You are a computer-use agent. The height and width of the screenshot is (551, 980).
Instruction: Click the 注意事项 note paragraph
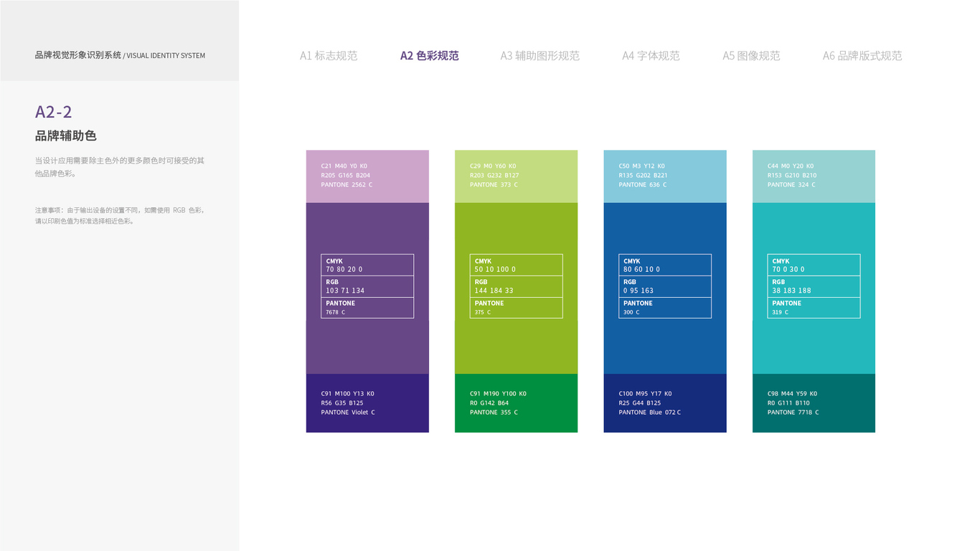[120, 215]
